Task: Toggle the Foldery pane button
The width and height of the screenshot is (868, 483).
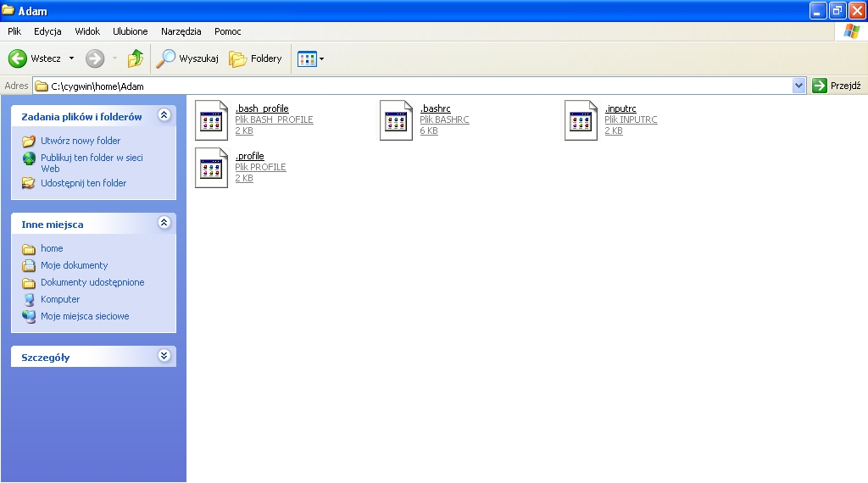Action: point(255,58)
